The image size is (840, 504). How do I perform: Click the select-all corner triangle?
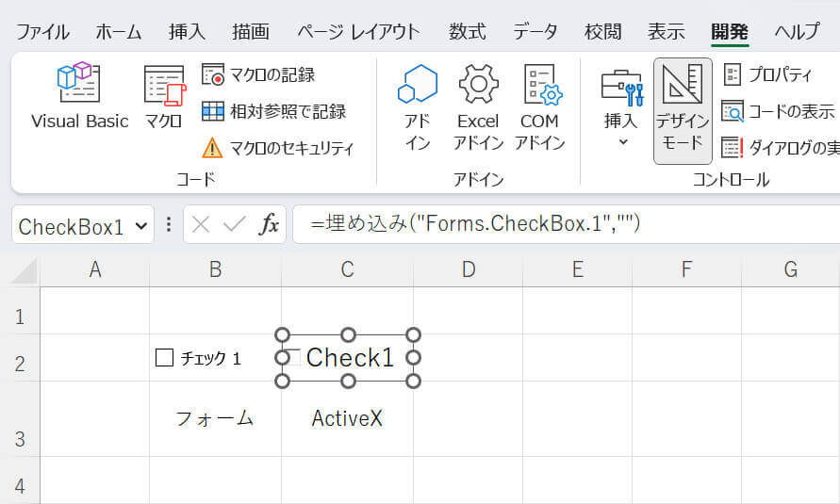[21, 271]
